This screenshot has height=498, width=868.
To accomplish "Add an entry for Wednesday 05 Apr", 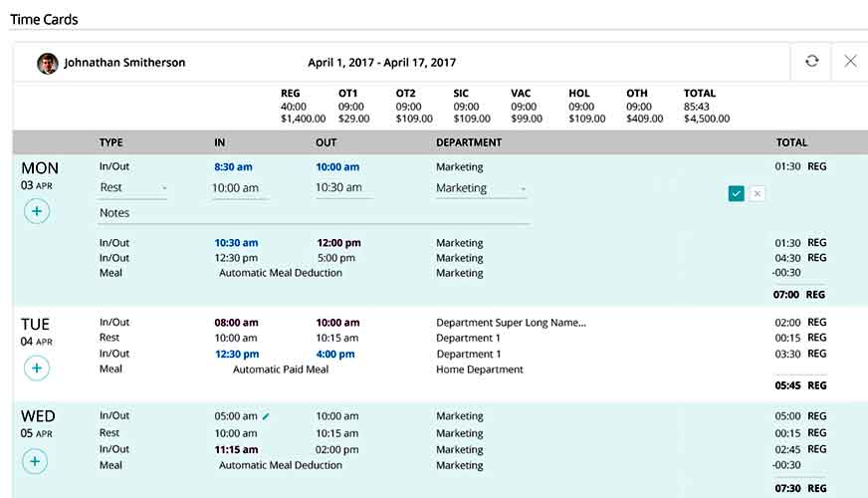I will 35,461.
